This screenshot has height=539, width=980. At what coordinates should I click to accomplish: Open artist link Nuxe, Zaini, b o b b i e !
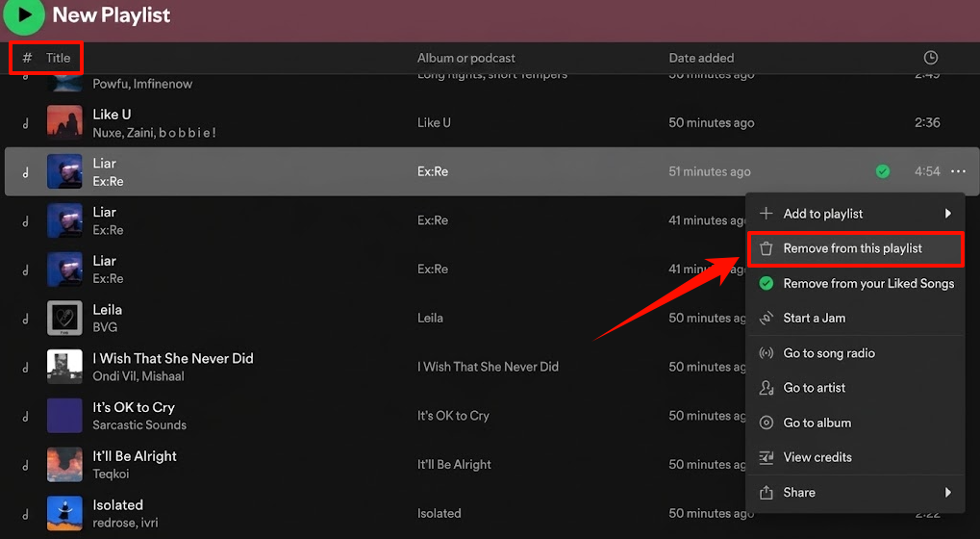click(x=155, y=133)
